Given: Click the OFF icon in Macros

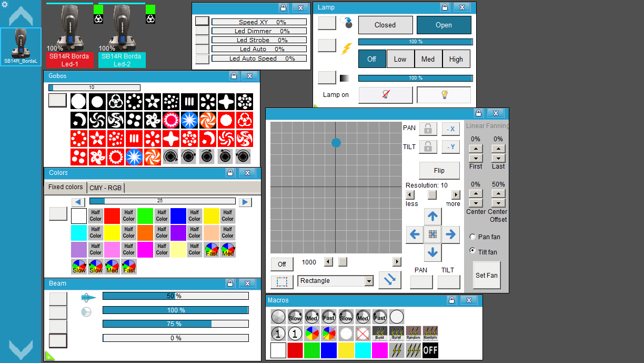Looking at the screenshot, I should 430,350.
